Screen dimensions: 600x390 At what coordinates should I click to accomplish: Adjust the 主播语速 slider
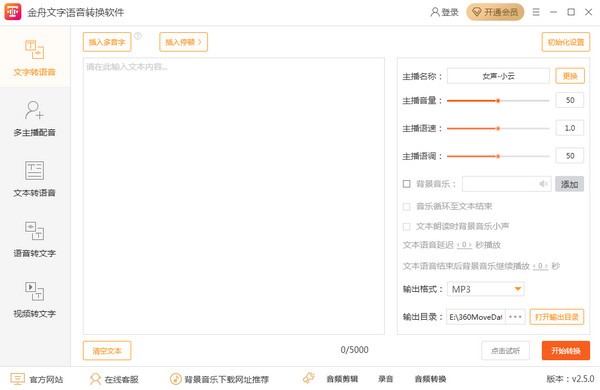(x=498, y=129)
